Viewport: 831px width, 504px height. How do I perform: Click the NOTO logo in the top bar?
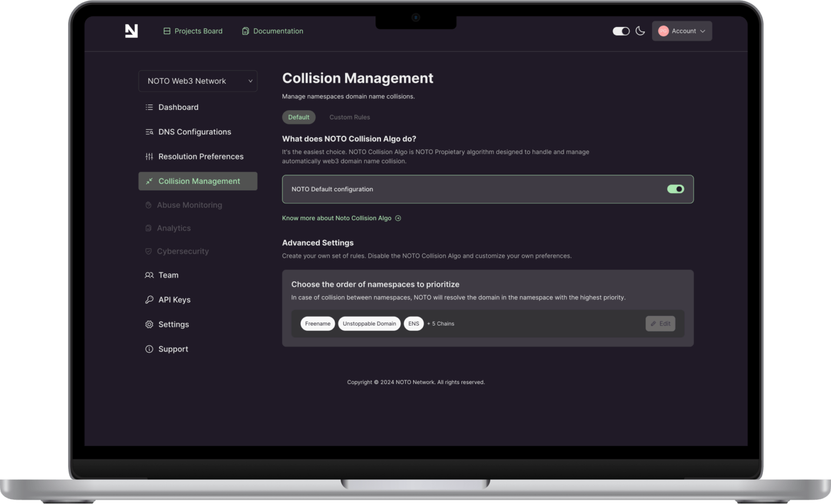click(131, 31)
